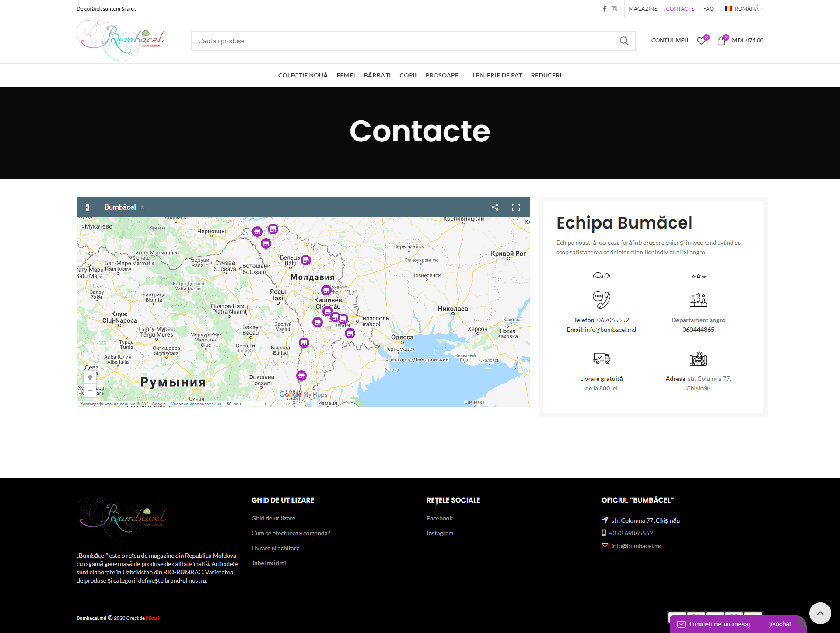840x633 pixels.
Task: Zoom out on the map
Action: [90, 390]
